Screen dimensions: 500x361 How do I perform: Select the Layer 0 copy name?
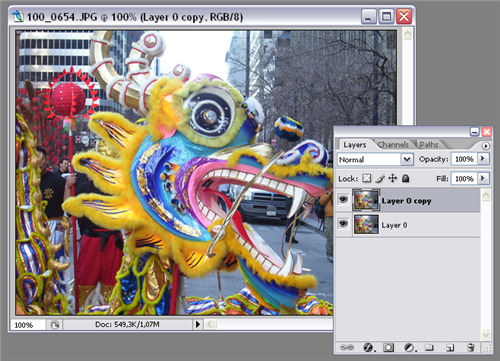[x=407, y=201]
